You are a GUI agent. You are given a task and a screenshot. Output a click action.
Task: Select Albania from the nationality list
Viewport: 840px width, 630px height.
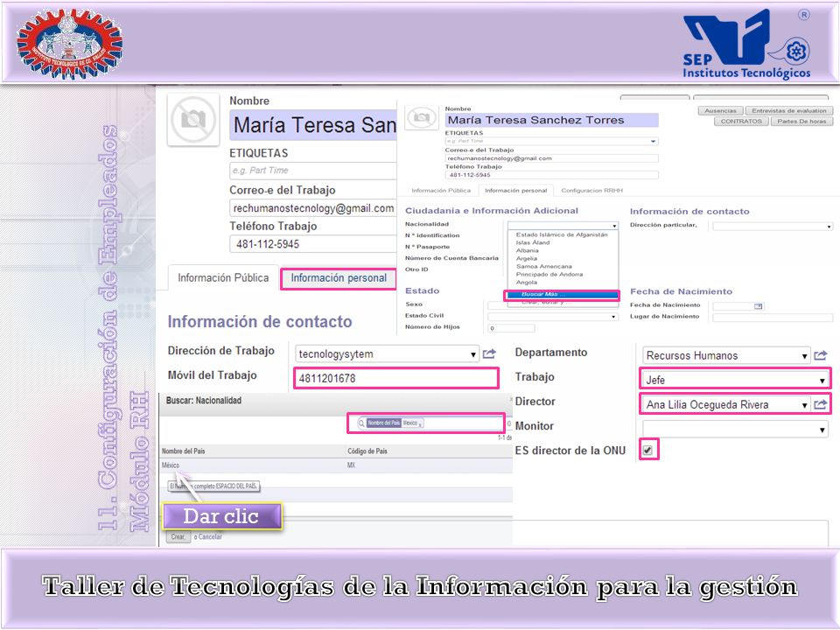(527, 250)
